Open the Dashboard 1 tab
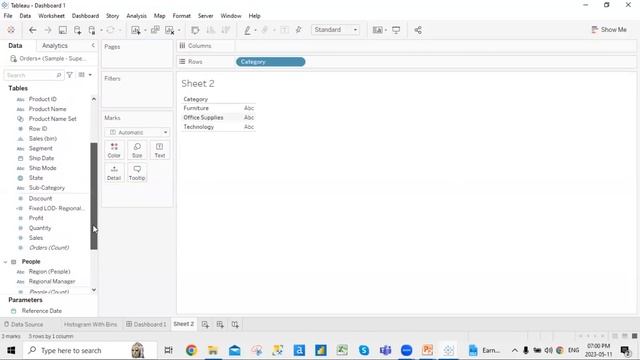 tap(146, 324)
